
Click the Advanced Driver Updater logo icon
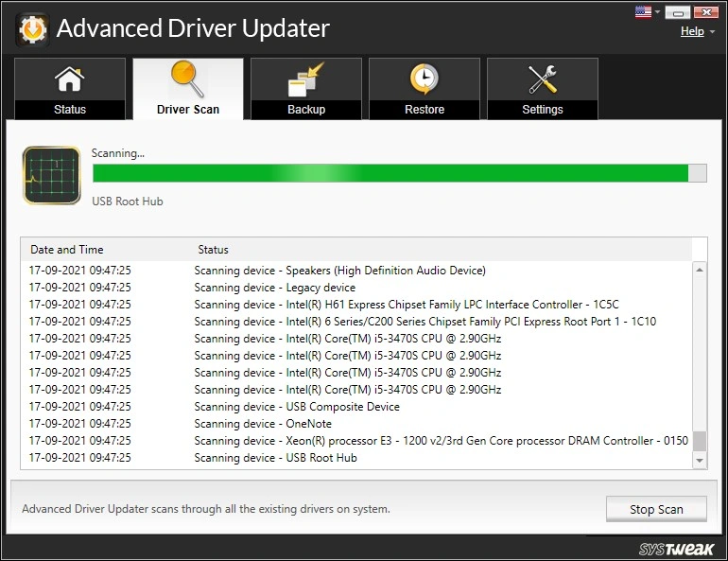pyautogui.click(x=30, y=28)
